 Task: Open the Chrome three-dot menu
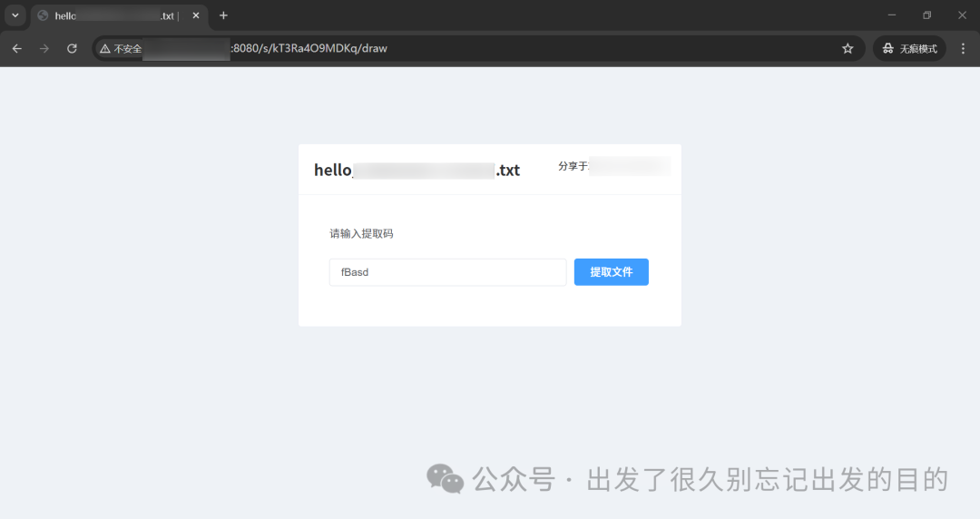point(963,49)
